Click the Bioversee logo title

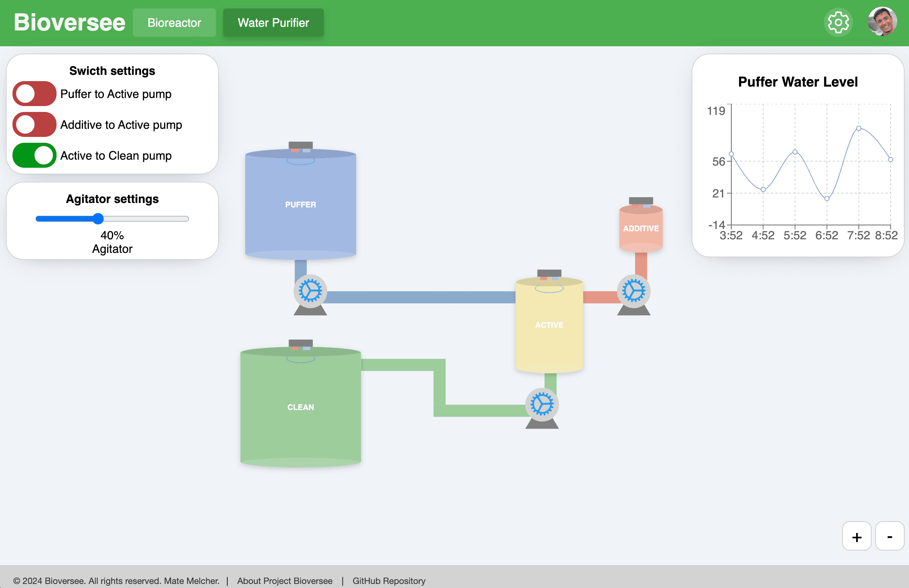coord(69,22)
